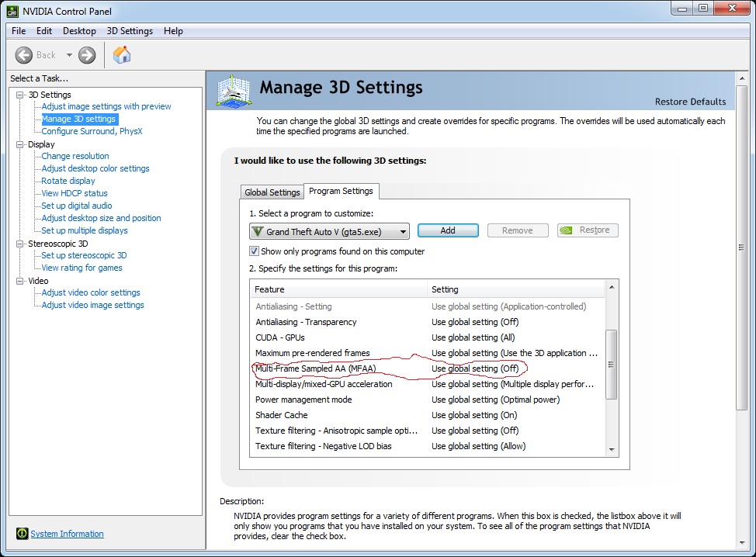Open Rotate display task
The height and width of the screenshot is (557, 756).
tap(68, 182)
